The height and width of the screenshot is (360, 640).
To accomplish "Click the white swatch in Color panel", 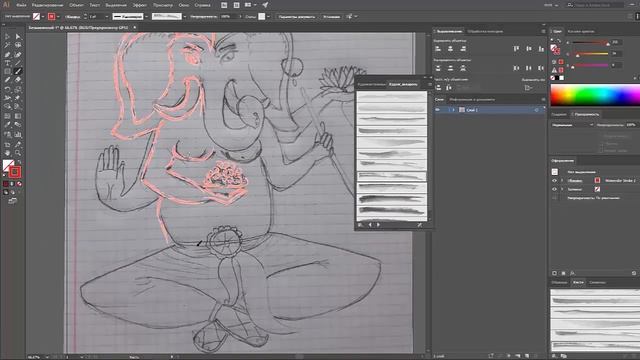I will [562, 78].
